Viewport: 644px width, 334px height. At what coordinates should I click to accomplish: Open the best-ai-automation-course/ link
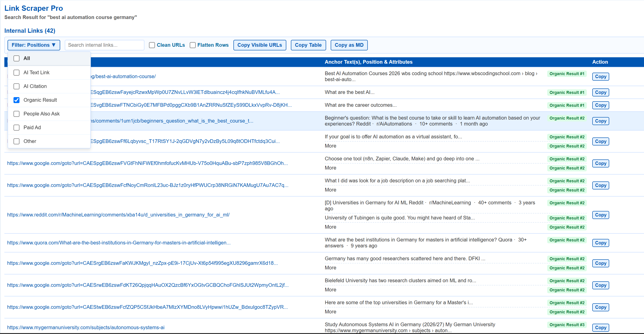tap(123, 77)
